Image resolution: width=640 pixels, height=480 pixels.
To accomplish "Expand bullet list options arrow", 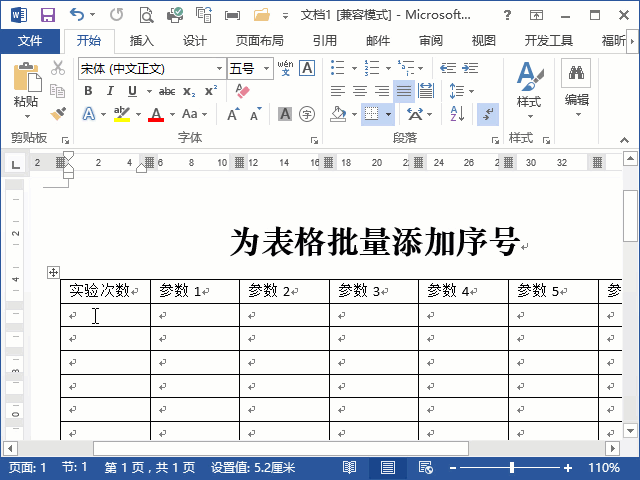I will pyautogui.click(x=354, y=68).
